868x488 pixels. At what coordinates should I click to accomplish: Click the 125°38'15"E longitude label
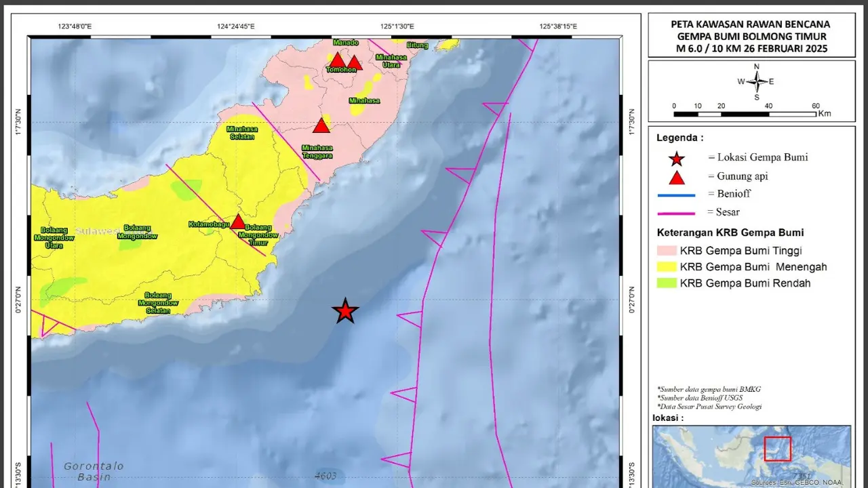558,26
